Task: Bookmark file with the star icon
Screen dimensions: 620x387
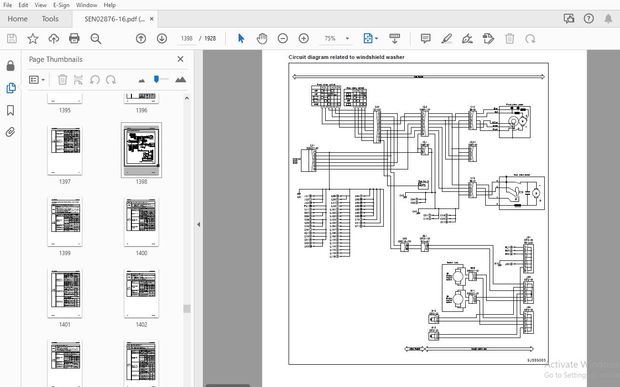Action: tap(33, 38)
